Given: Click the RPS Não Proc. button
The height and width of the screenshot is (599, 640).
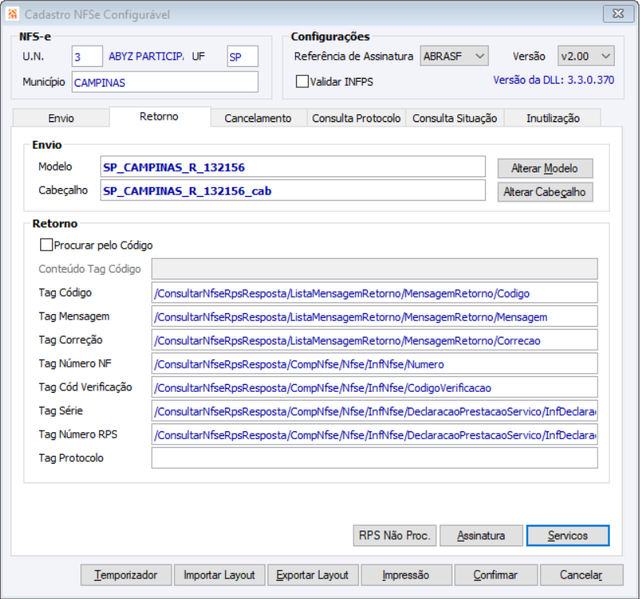Looking at the screenshot, I should 395,535.
